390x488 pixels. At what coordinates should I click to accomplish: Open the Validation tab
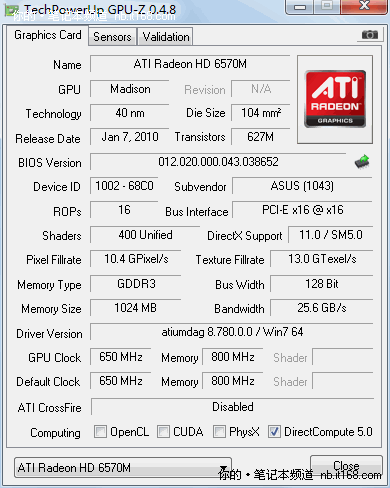point(166,37)
